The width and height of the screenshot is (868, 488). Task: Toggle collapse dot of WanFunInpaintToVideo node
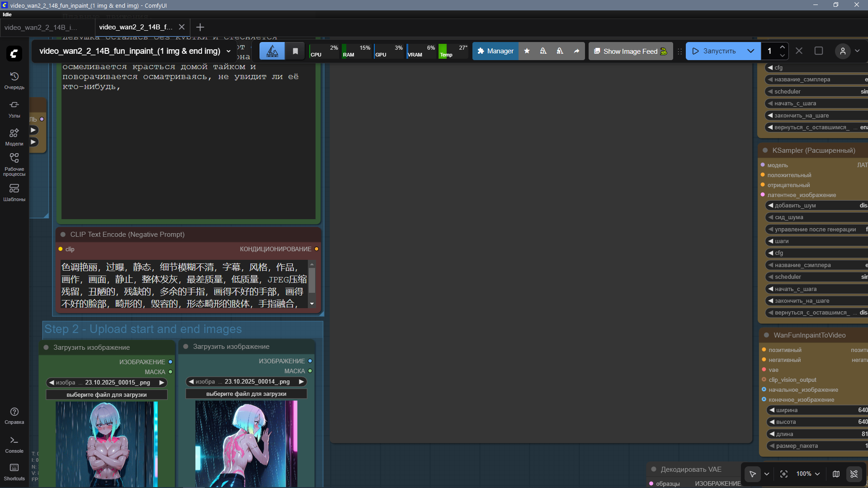coord(766,335)
